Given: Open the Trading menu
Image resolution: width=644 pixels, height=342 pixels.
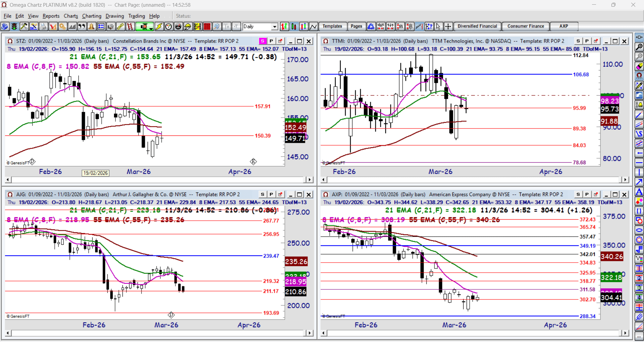Looking at the screenshot, I should pyautogui.click(x=137, y=16).
